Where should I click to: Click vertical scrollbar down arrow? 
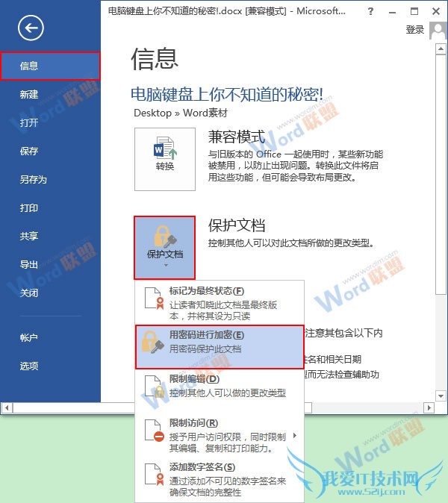coord(441,396)
